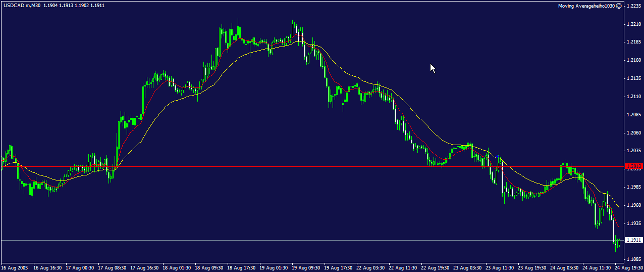Click the 1.2110 price scale label
This screenshot has width=644, height=272.
(633, 97)
